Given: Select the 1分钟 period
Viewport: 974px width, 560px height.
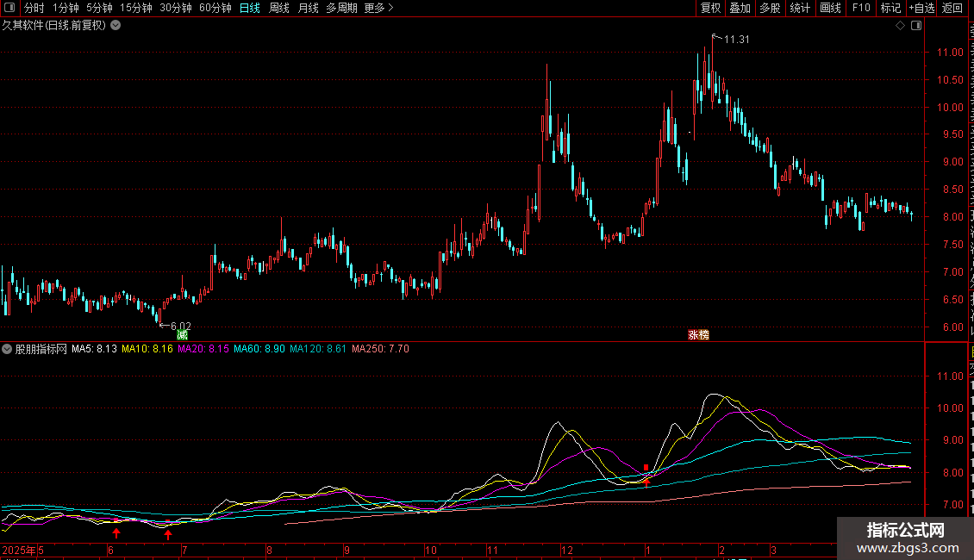Looking at the screenshot, I should click(66, 8).
